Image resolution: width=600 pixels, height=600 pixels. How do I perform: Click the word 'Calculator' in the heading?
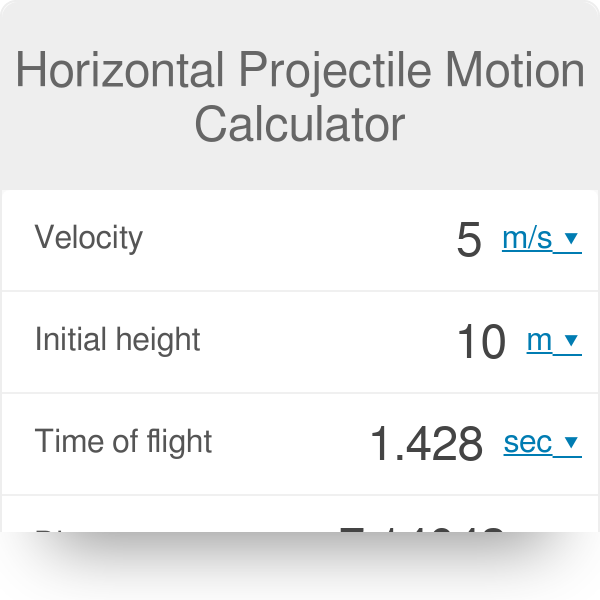[x=300, y=125]
